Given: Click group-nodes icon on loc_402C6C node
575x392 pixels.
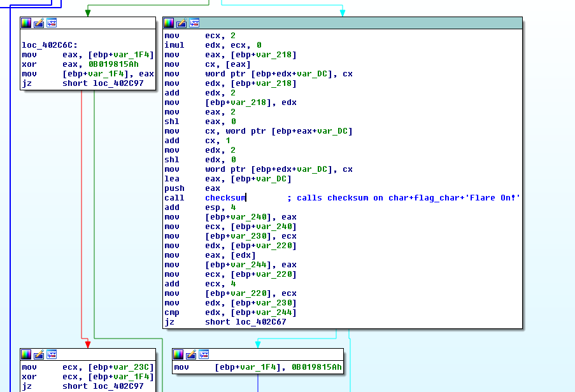Looking at the screenshot, I should point(52,24).
